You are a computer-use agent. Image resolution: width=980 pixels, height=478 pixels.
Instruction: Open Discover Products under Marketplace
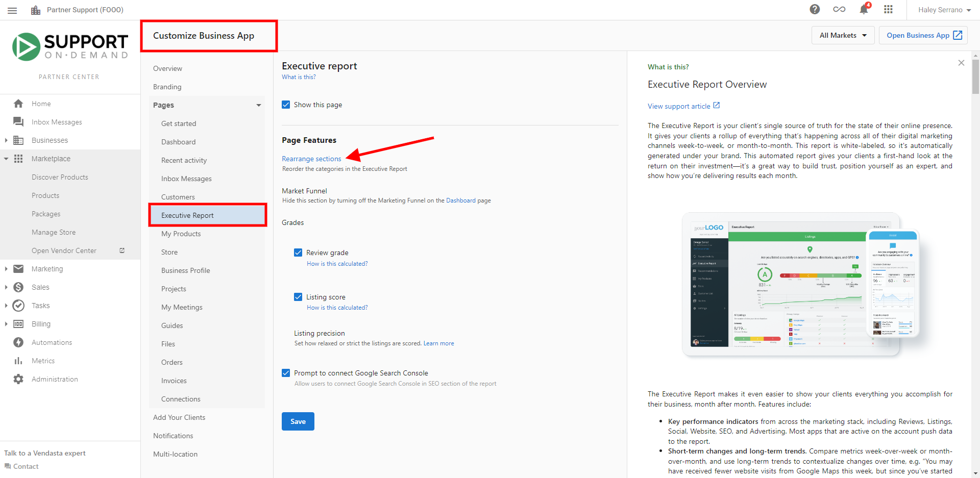[60, 177]
